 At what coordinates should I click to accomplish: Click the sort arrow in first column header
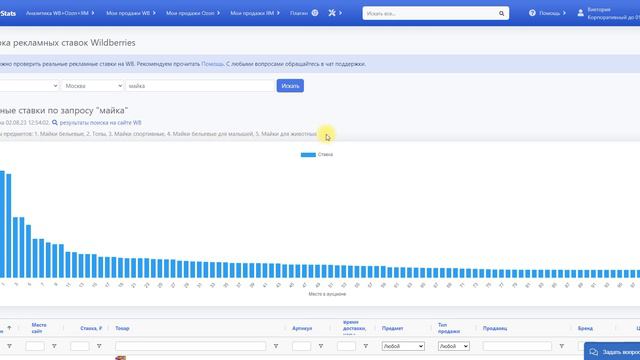pyautogui.click(x=9, y=328)
